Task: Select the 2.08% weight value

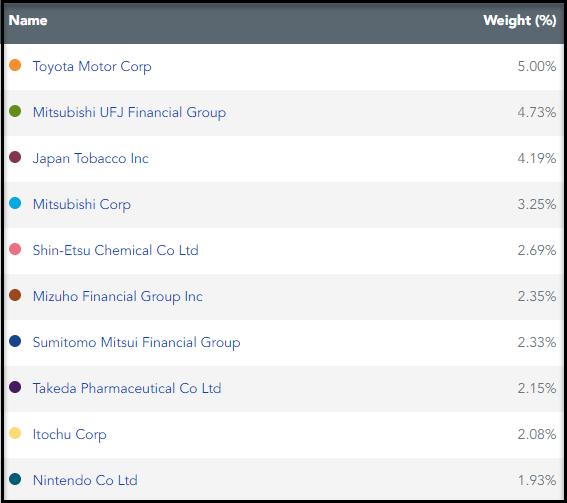Action: 537,434
